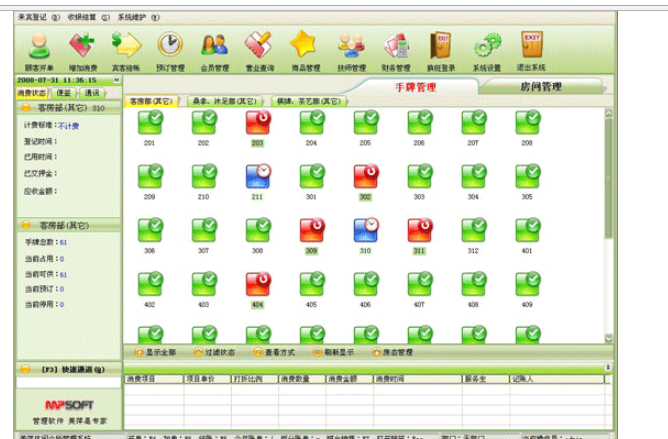
Task: Collapse the 客房部(其它) statistics panel
Action: pos(26,225)
